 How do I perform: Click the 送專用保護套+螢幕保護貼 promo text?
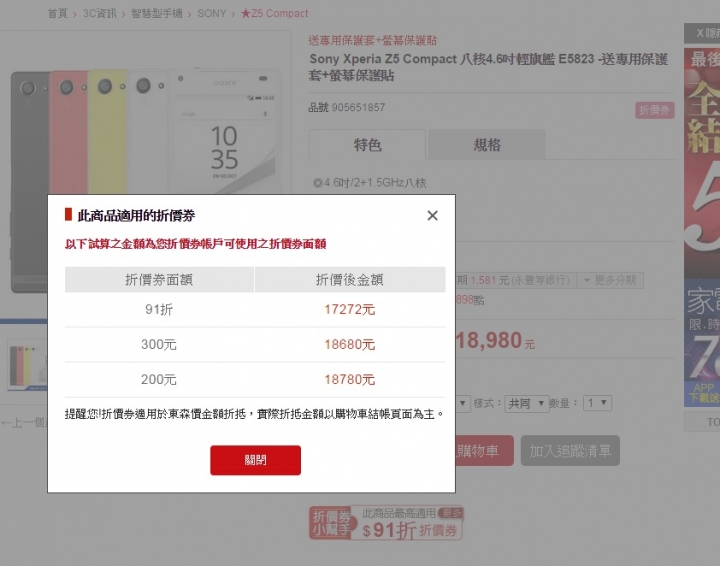point(372,40)
